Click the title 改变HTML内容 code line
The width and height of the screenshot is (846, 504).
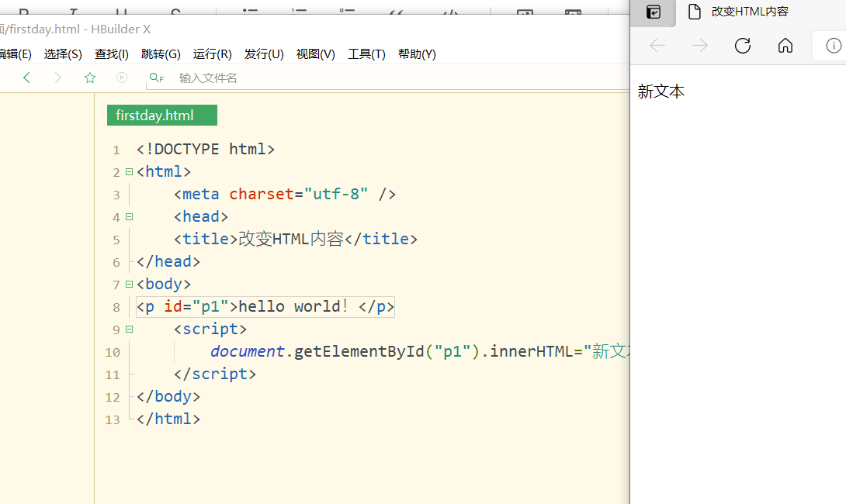(x=296, y=240)
